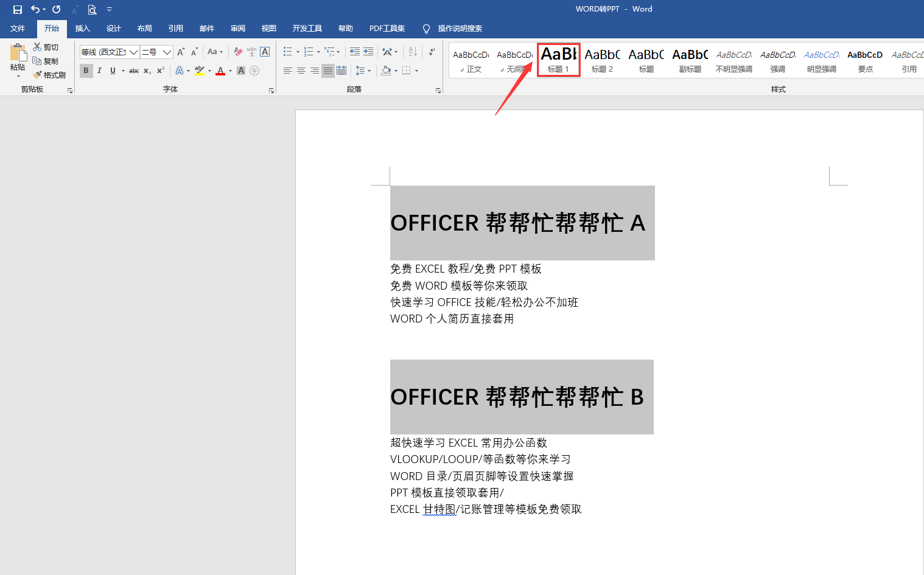Clear all formatting with the eraser icon

tap(238, 52)
